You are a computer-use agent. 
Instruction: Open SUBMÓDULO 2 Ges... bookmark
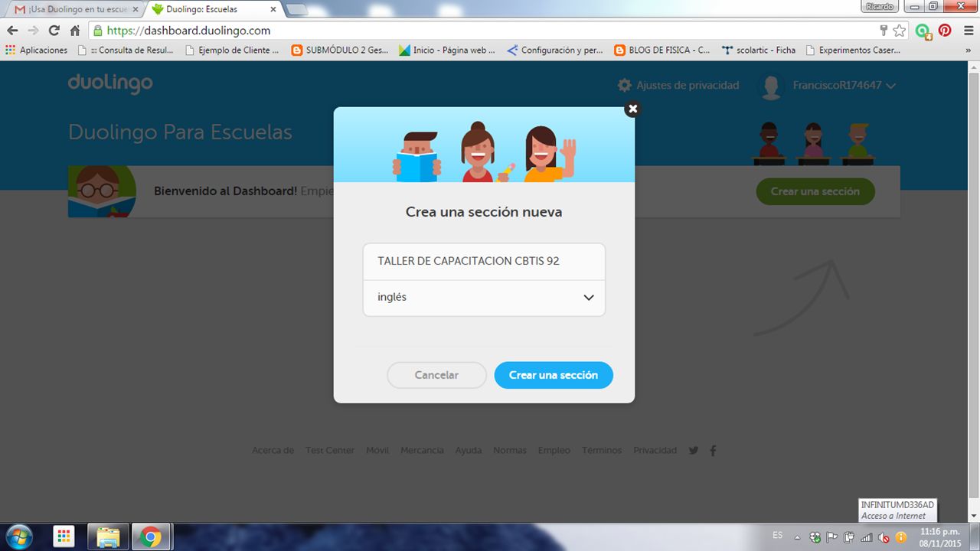click(x=340, y=50)
